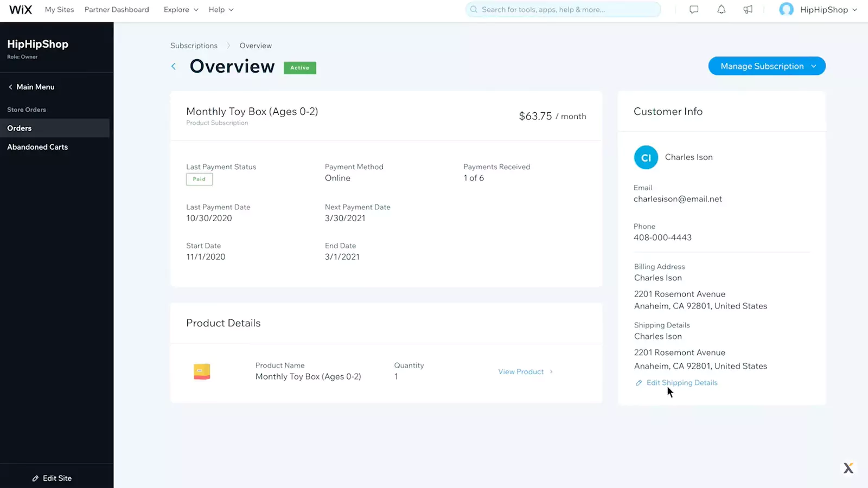Open the Manage Subscription dropdown
This screenshot has height=488, width=868.
click(767, 66)
